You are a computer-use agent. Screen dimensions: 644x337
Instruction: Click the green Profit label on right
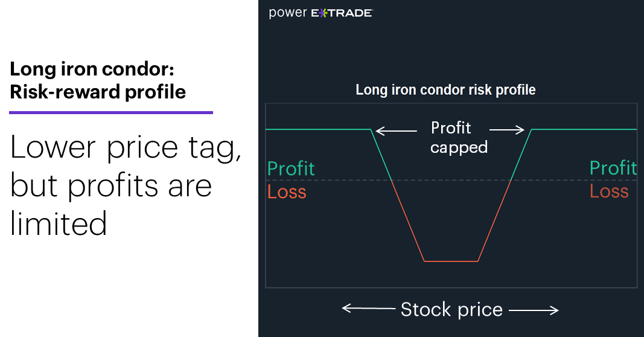[x=613, y=168]
